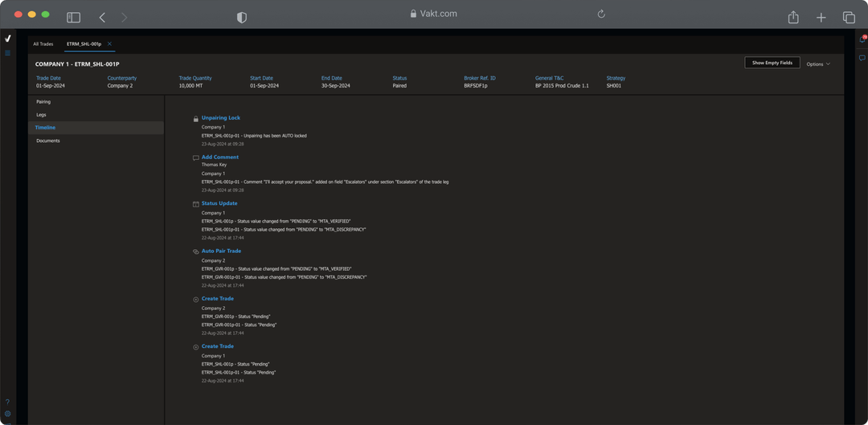Open the notifications bell icon
868x425 pixels.
click(862, 39)
